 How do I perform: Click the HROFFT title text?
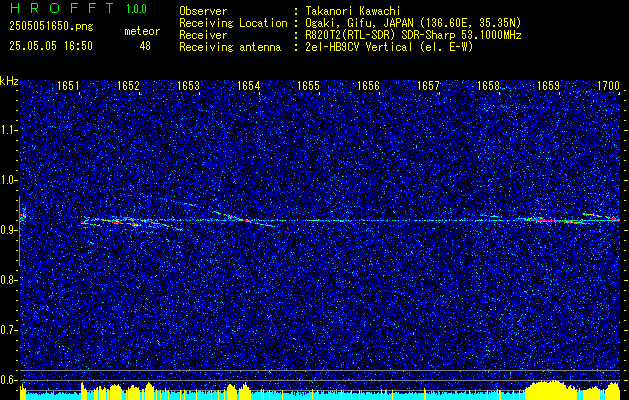pyautogui.click(x=63, y=8)
